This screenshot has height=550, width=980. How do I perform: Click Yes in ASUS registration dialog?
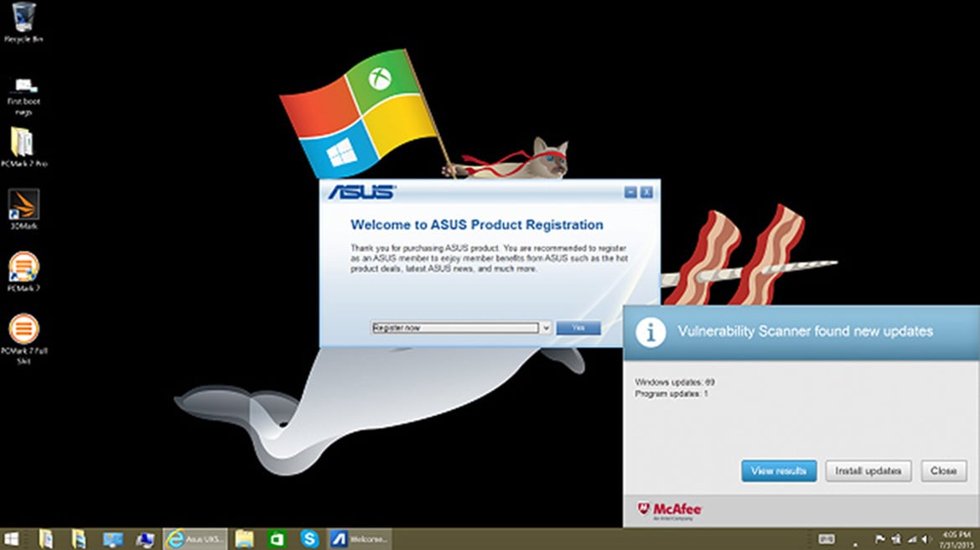(x=578, y=328)
